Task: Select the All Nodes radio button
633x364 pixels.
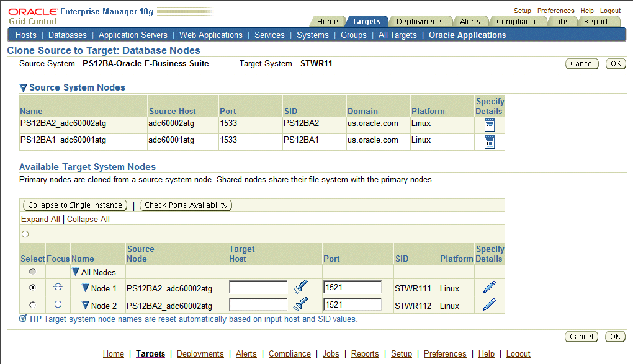Action: pos(33,272)
